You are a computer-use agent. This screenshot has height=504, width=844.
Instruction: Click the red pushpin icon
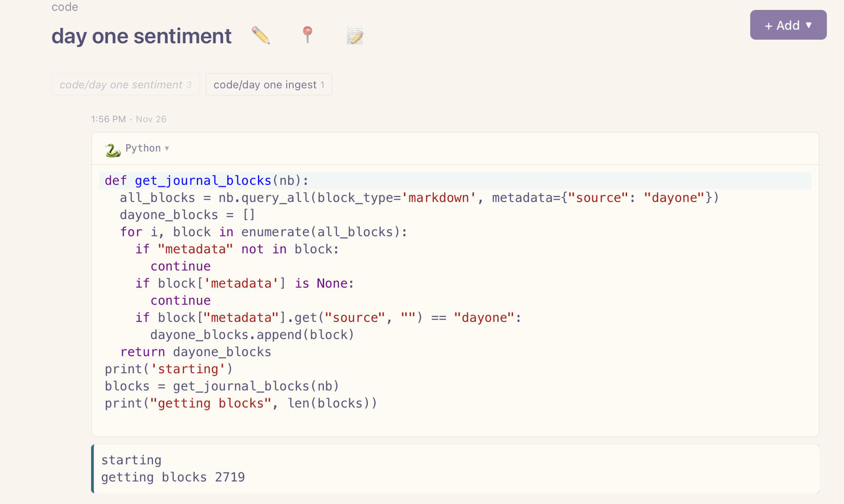point(307,35)
